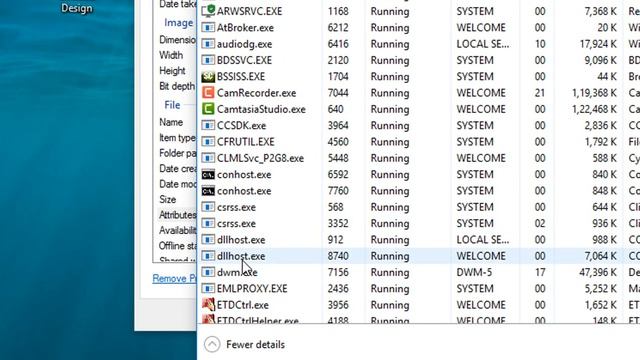Select the audiodg.exe process name
Image resolution: width=640 pixels, height=360 pixels.
pyautogui.click(x=244, y=44)
